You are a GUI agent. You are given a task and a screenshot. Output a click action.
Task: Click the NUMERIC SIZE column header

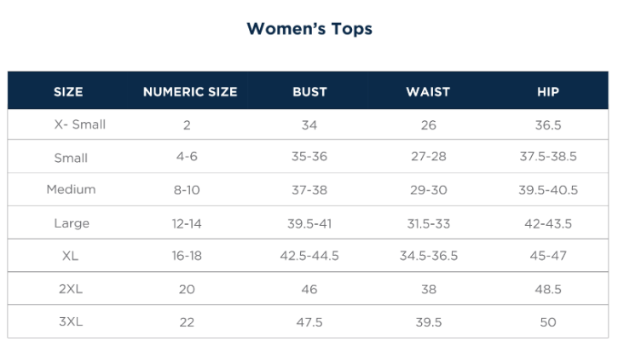190,92
